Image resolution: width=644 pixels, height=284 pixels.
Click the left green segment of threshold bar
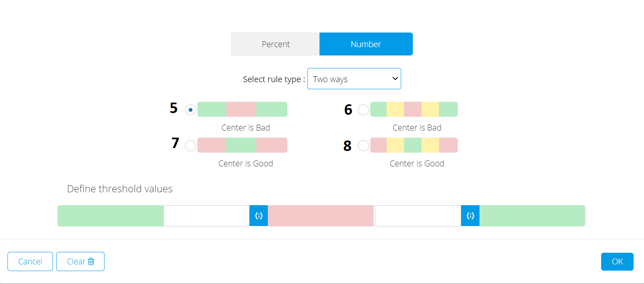coord(110,216)
